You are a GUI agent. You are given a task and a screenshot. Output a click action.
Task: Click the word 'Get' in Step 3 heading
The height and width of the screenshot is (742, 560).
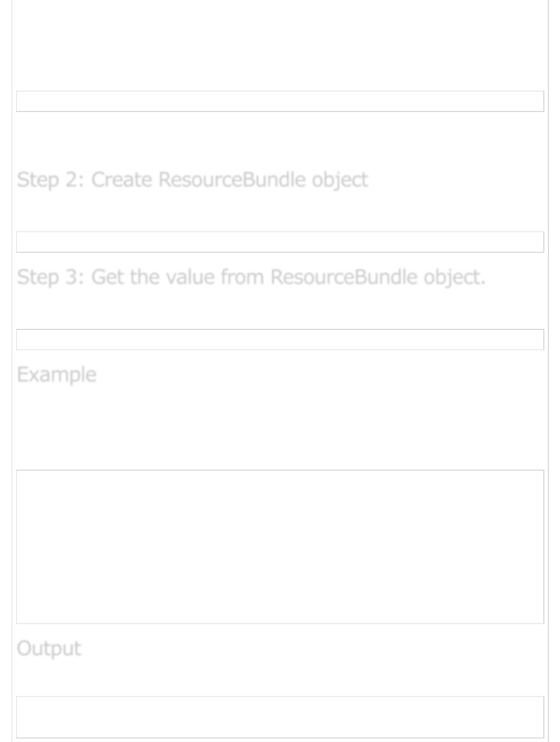(107, 277)
